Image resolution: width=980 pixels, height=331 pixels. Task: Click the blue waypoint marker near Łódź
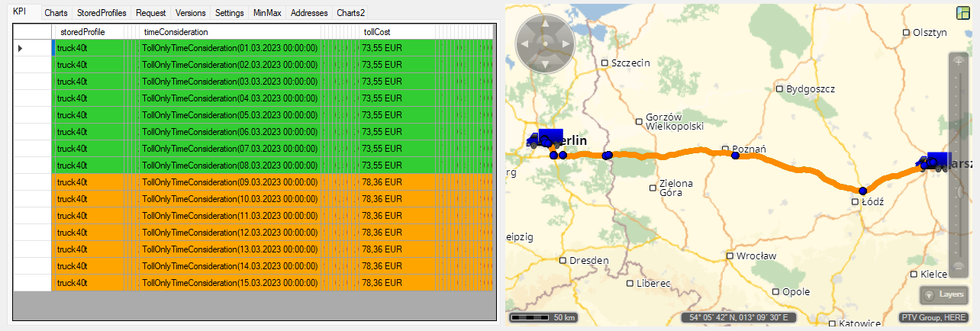862,191
